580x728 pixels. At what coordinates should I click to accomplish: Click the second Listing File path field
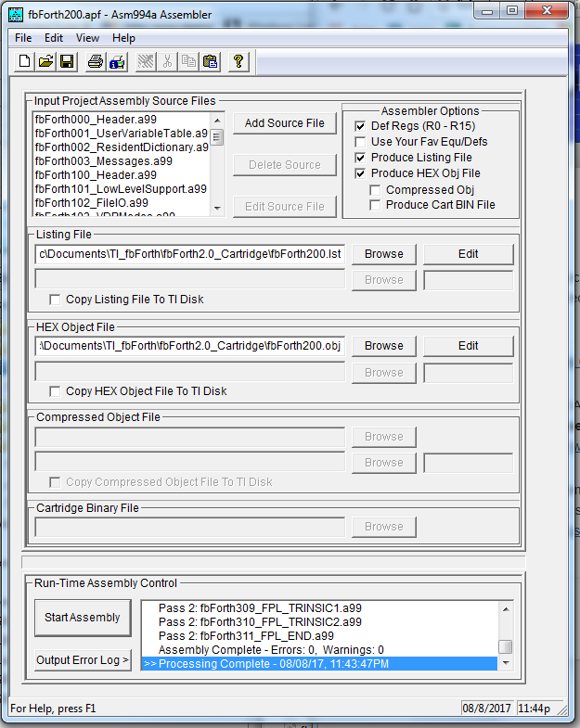pyautogui.click(x=190, y=280)
